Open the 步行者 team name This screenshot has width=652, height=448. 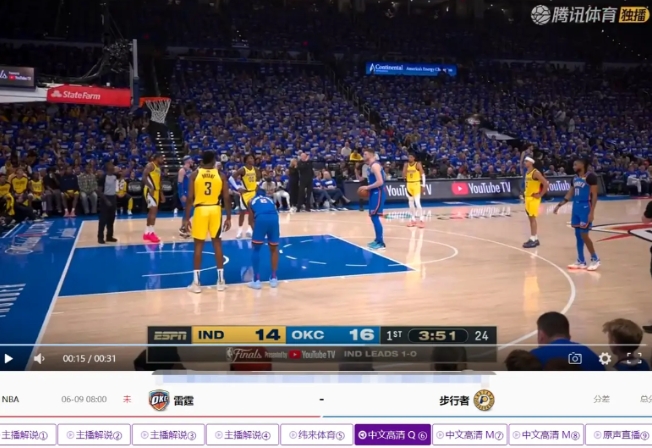[454, 401]
